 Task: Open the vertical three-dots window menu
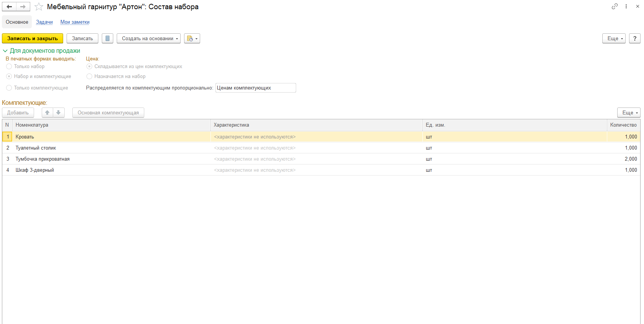[626, 7]
